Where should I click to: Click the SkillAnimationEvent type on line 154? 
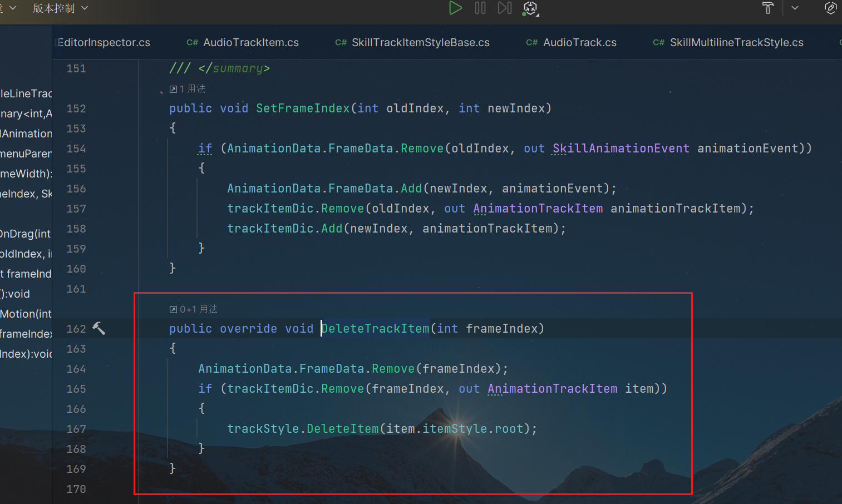click(621, 149)
